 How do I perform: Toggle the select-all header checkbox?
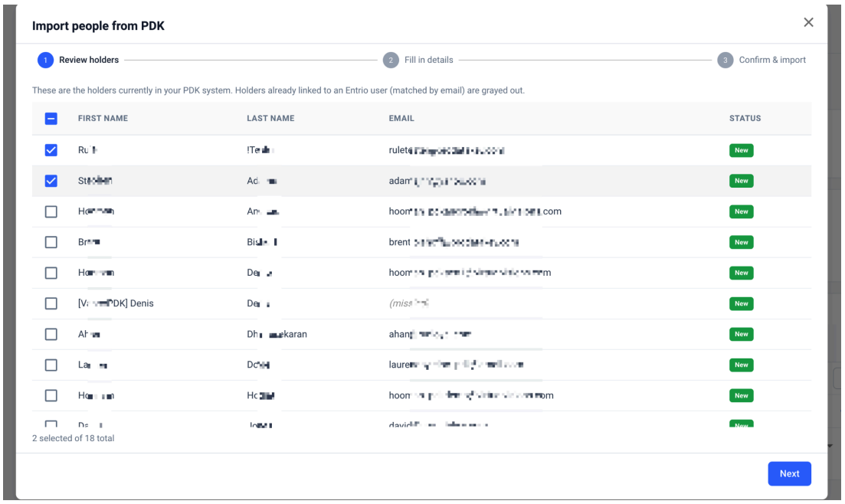click(x=51, y=119)
